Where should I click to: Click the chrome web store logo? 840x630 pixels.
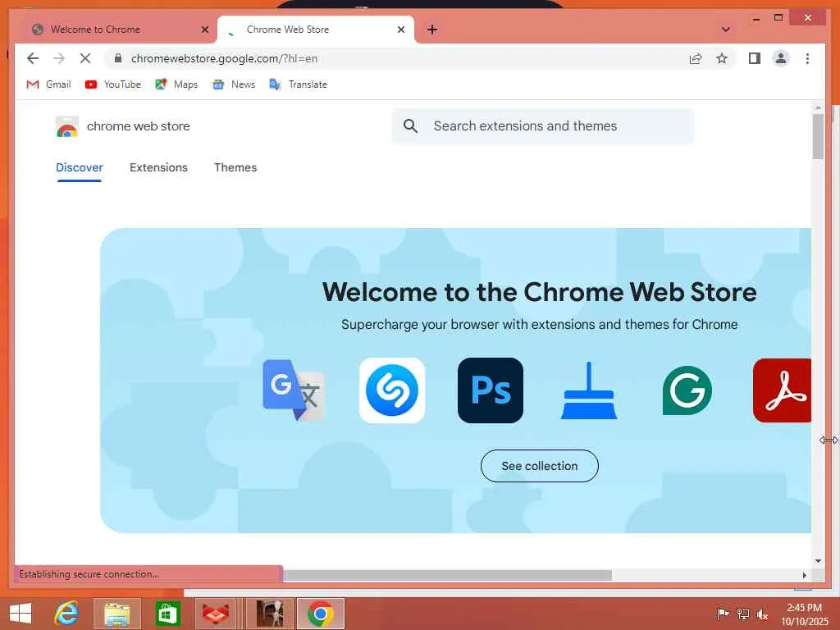pos(123,126)
